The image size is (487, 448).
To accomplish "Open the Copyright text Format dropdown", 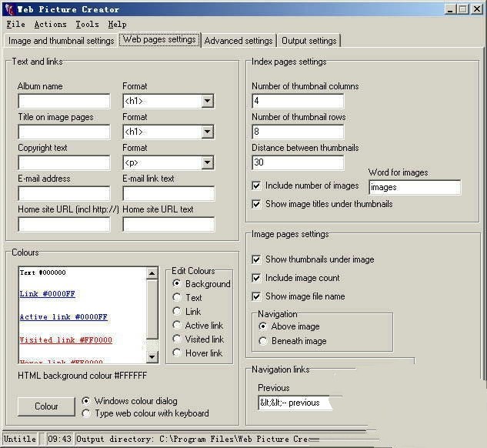I will coord(207,162).
